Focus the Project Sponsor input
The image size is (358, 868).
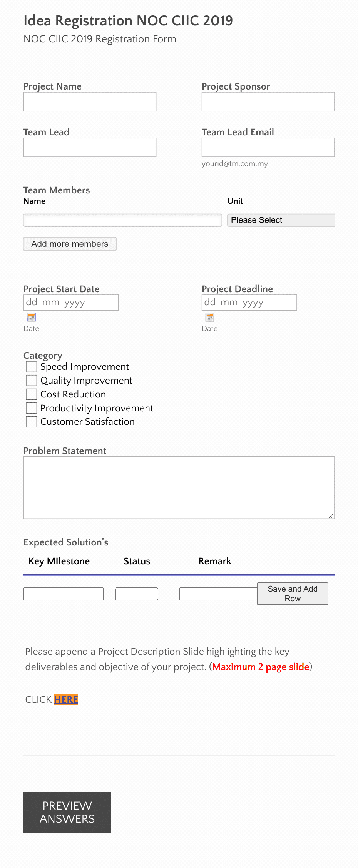click(x=268, y=101)
